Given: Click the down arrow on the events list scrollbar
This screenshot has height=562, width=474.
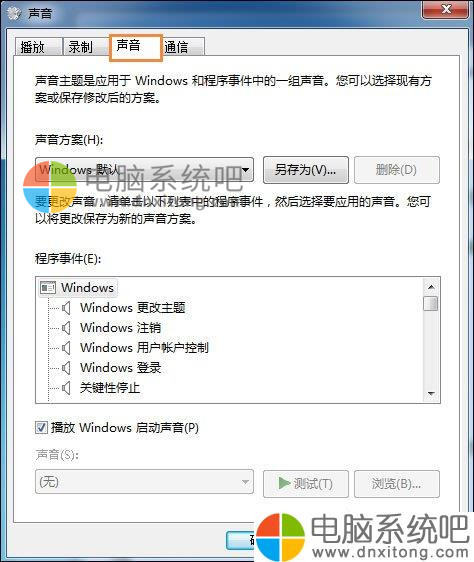Looking at the screenshot, I should tap(431, 394).
